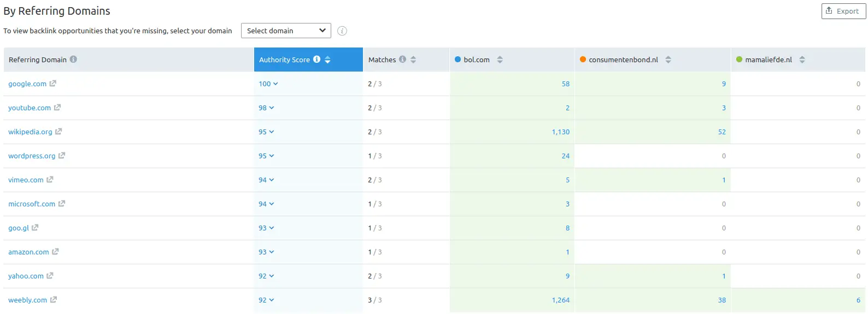Click the orange dot beside consumentenbond.nl

click(x=583, y=60)
